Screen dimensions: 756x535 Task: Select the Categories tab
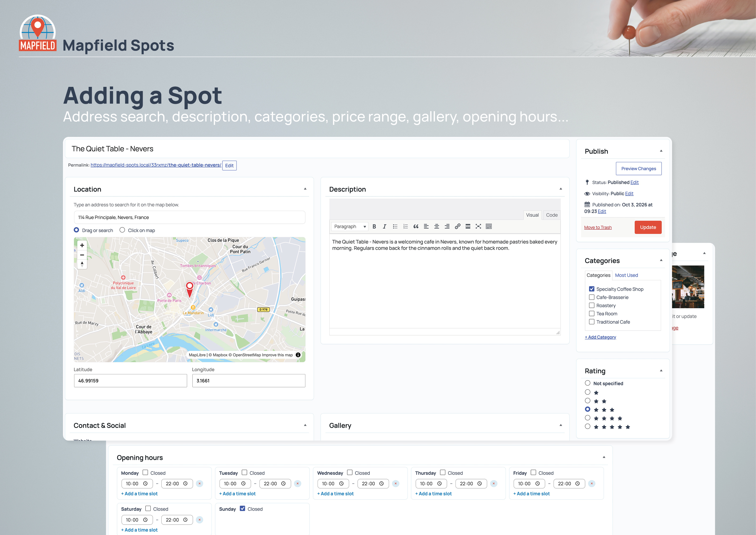click(x=598, y=275)
